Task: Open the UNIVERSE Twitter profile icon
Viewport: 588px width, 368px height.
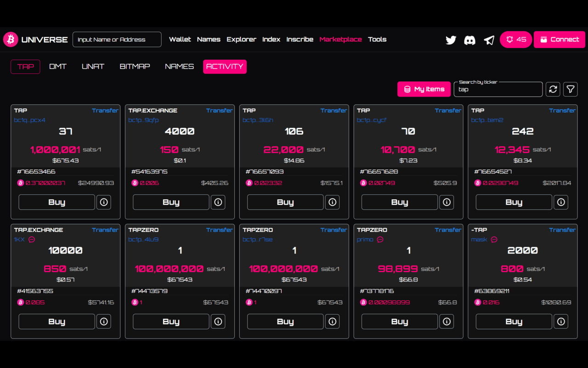Action: click(x=451, y=40)
